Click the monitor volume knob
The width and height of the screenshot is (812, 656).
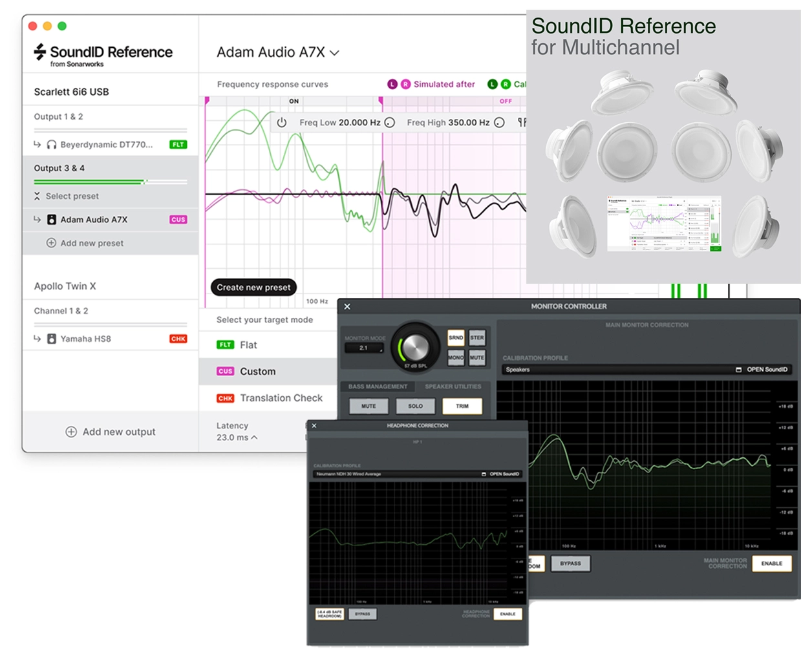click(x=414, y=346)
